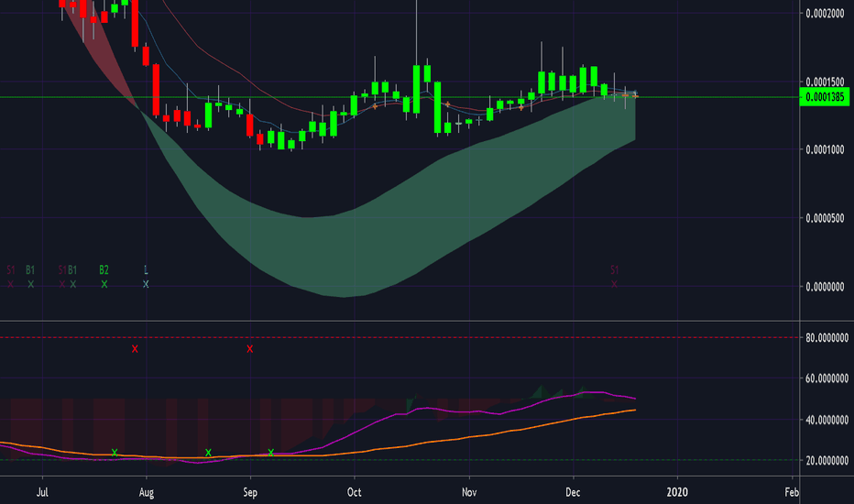
Task: Click the Nov label on time axis
Action: coord(469,493)
